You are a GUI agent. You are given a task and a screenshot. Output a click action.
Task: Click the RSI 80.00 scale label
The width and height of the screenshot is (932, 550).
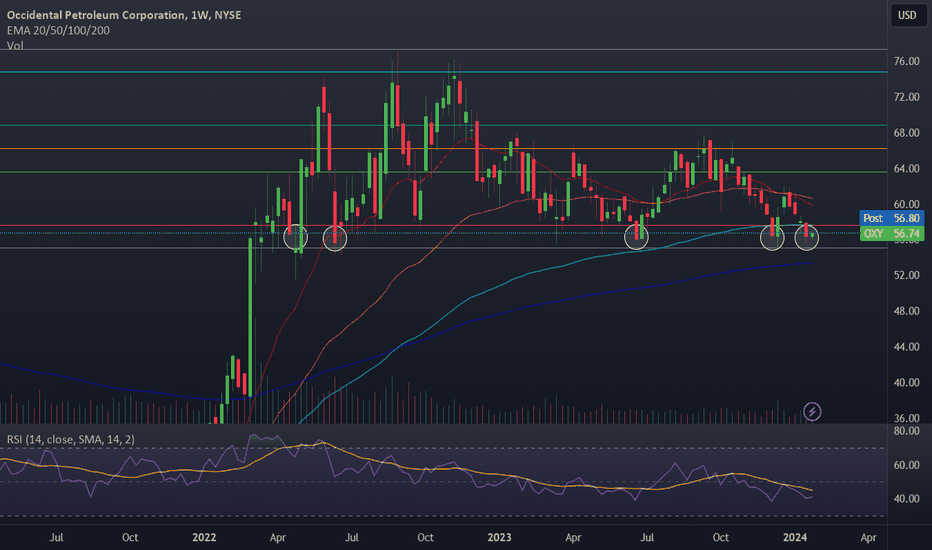click(x=906, y=430)
